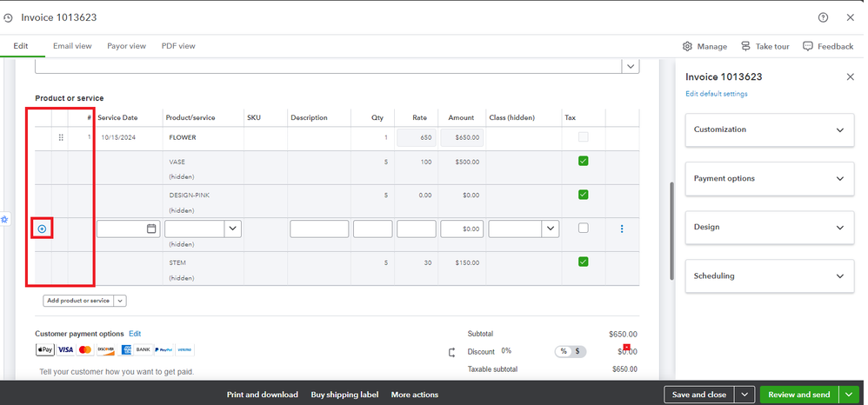Start the Take tour guide

[x=765, y=46]
